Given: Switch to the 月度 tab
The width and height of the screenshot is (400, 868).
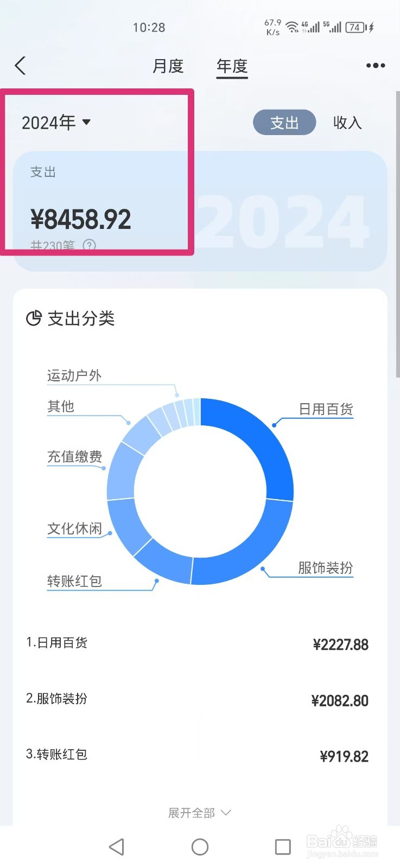Looking at the screenshot, I should click(169, 66).
